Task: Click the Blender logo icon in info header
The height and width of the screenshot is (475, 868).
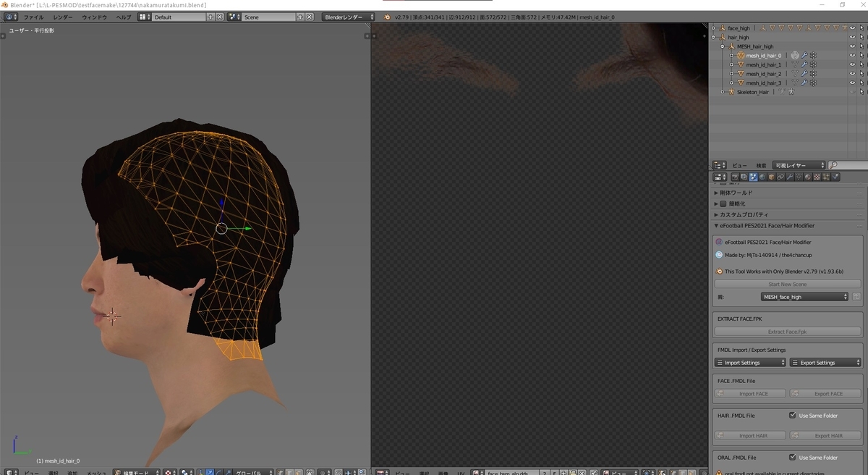Action: [387, 17]
